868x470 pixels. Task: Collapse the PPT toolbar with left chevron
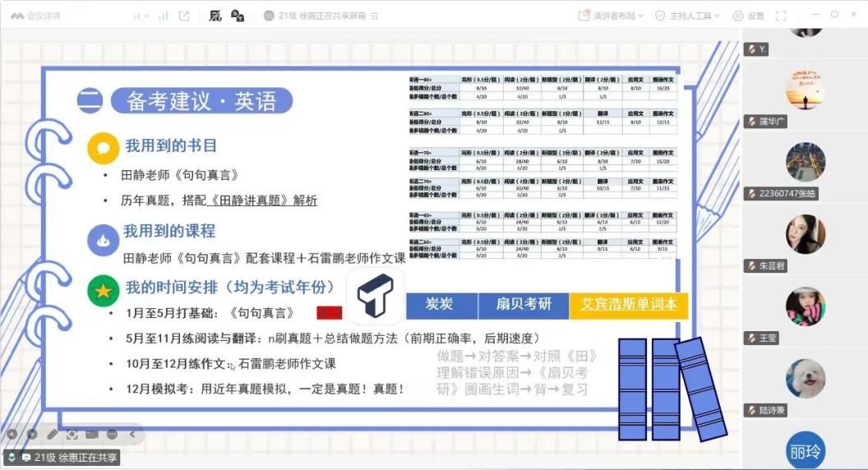coord(132,434)
